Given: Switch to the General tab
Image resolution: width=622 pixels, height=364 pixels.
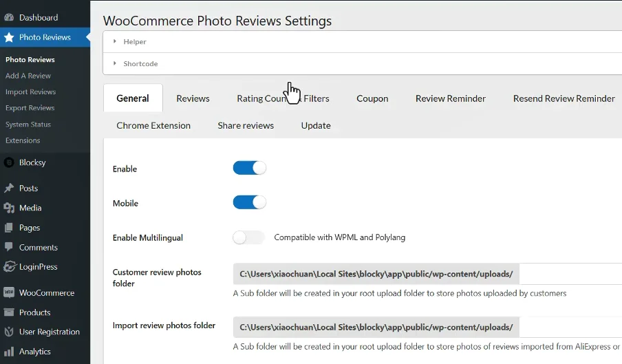Looking at the screenshot, I should 133,98.
